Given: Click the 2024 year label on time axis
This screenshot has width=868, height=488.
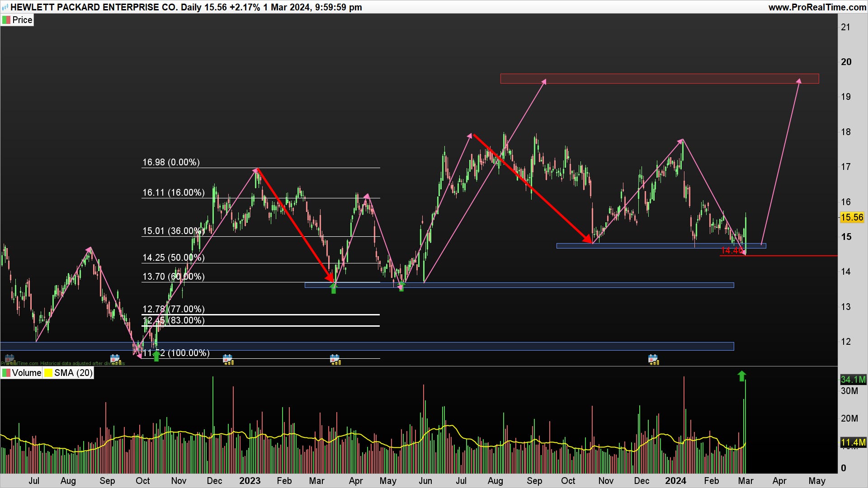Looking at the screenshot, I should [x=675, y=481].
